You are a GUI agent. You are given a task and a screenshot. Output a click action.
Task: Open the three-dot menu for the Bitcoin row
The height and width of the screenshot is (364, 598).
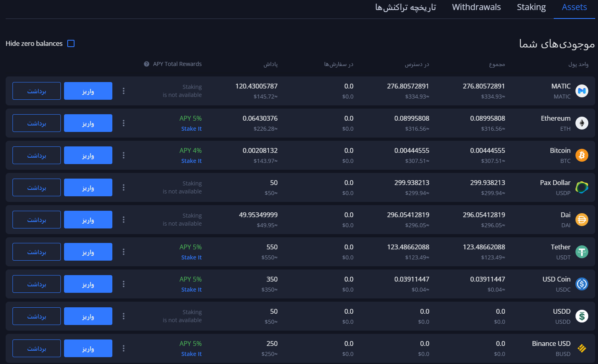click(124, 155)
